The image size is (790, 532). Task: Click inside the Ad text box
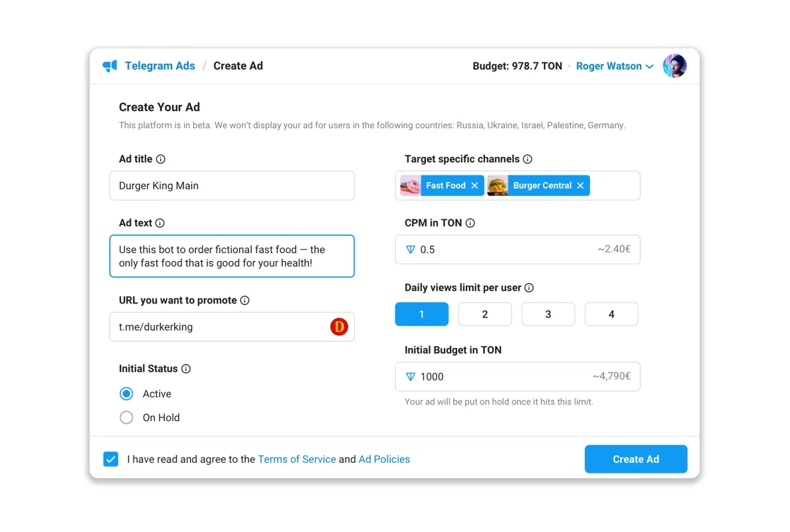point(232,256)
